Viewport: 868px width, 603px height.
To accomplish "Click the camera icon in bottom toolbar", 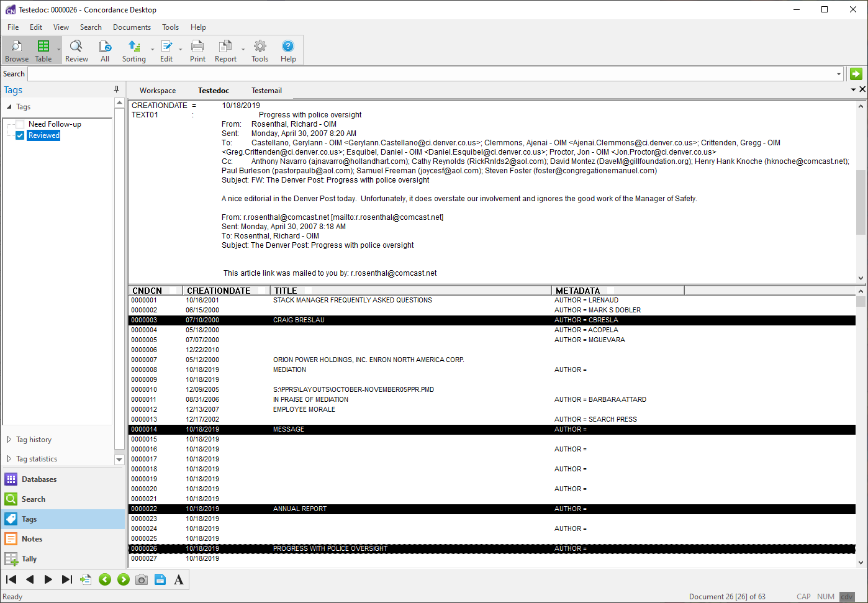I will pos(142,579).
